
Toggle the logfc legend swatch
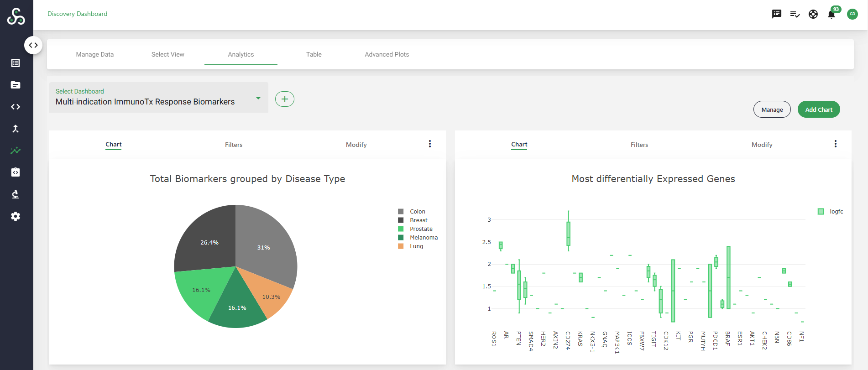[x=821, y=212]
